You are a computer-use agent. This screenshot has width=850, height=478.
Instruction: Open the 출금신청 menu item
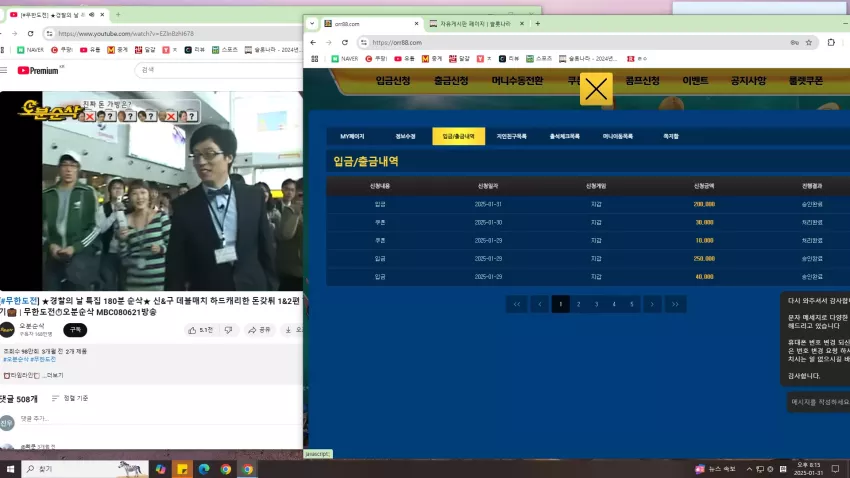click(x=451, y=81)
